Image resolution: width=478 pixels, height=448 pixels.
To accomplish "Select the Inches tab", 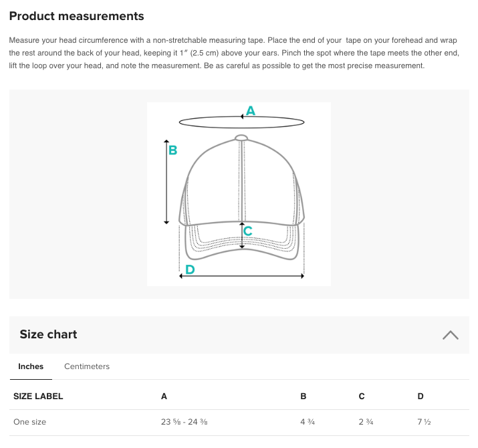I will tap(31, 366).
